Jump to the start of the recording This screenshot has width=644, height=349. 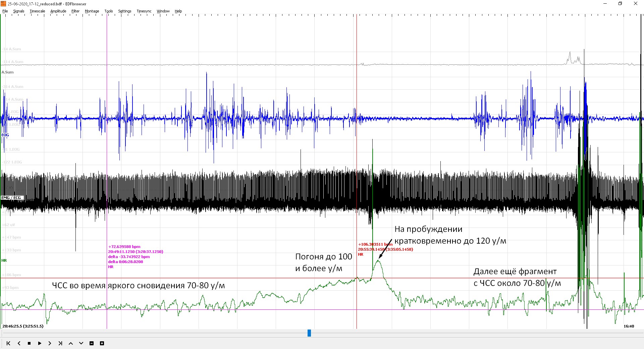pos(8,343)
